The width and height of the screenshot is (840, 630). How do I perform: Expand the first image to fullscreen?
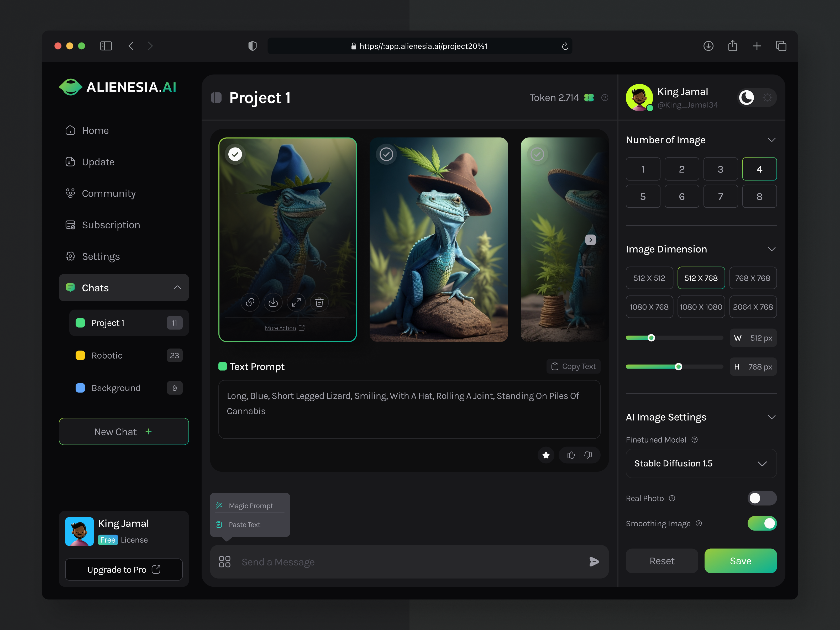coord(296,302)
